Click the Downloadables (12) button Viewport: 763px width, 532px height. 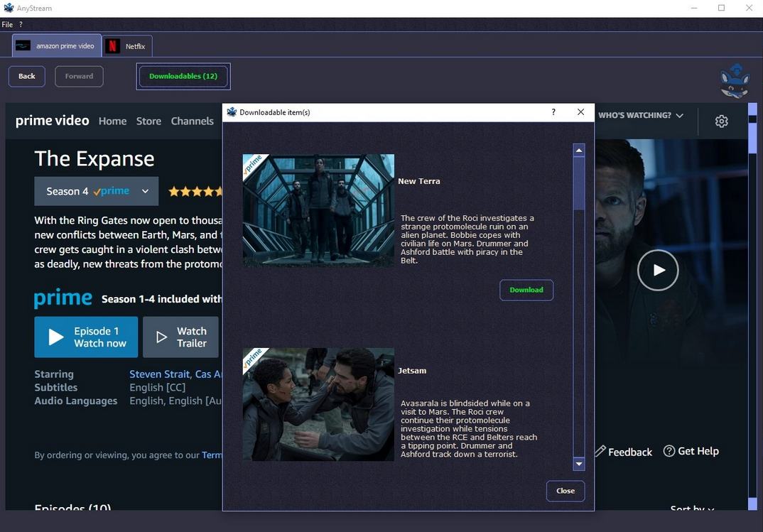click(x=183, y=76)
